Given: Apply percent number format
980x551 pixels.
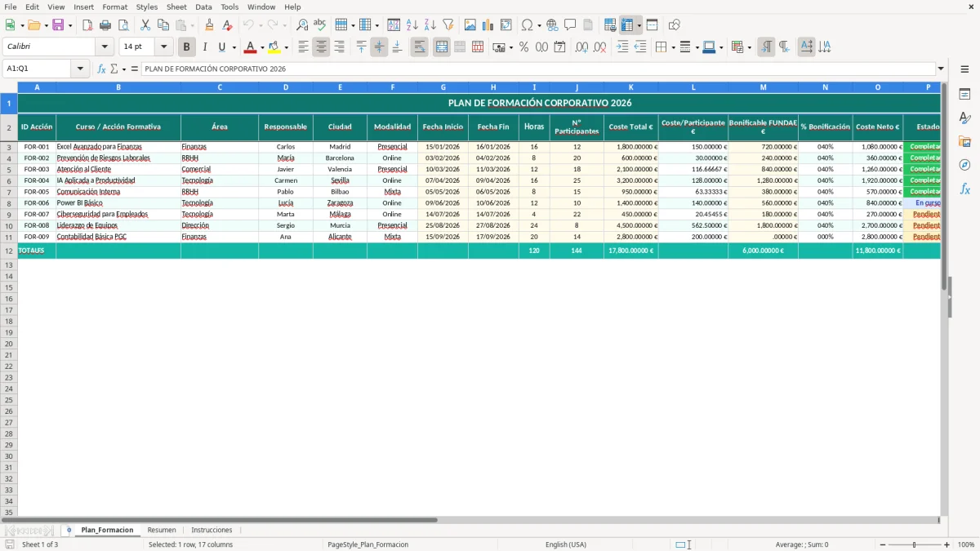Looking at the screenshot, I should pyautogui.click(x=524, y=47).
